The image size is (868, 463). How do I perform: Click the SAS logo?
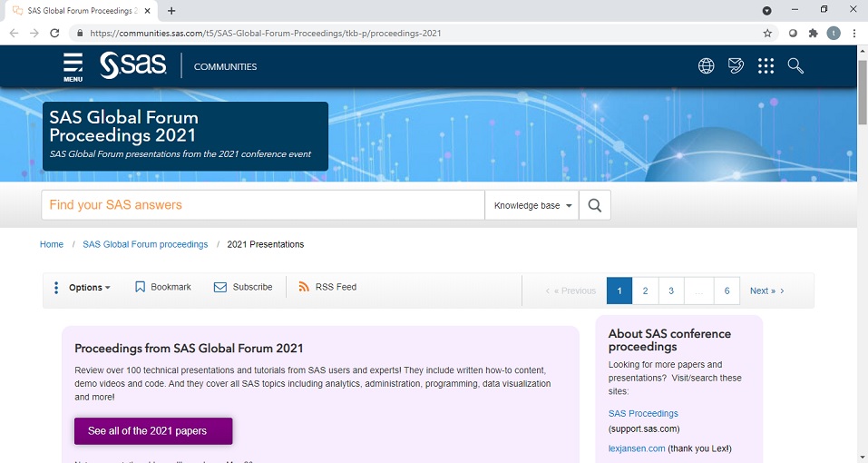[x=132, y=65]
